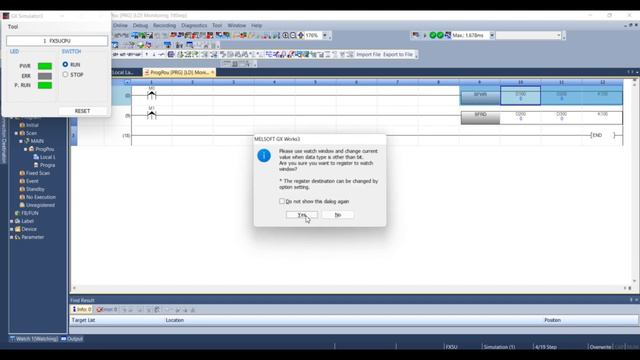
Task: Click the Import File toolbar button
Action: point(368,54)
